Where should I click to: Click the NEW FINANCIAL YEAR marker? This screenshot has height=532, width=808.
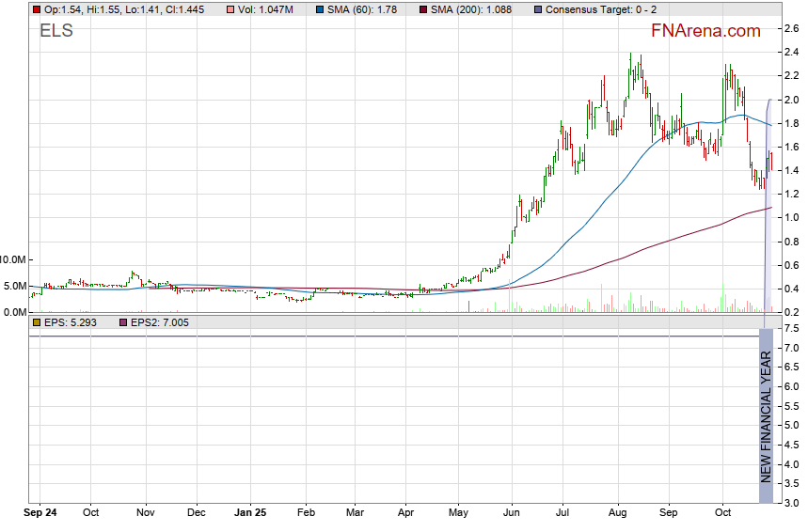[x=766, y=415]
